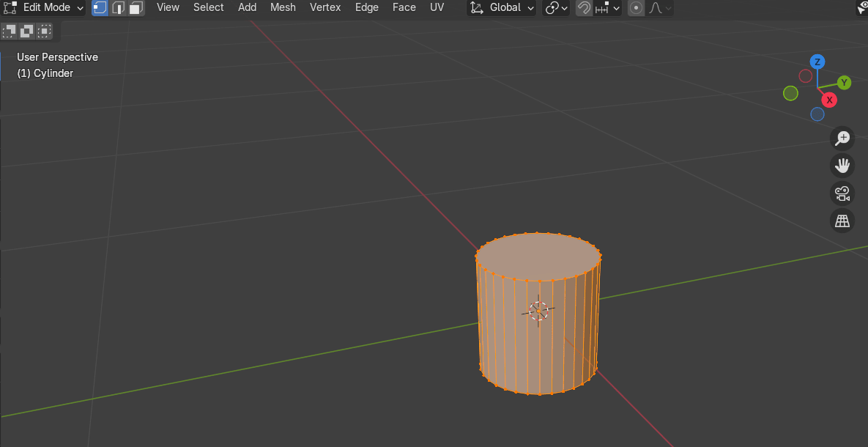Click the selectability and visibility eye icon

862,8
